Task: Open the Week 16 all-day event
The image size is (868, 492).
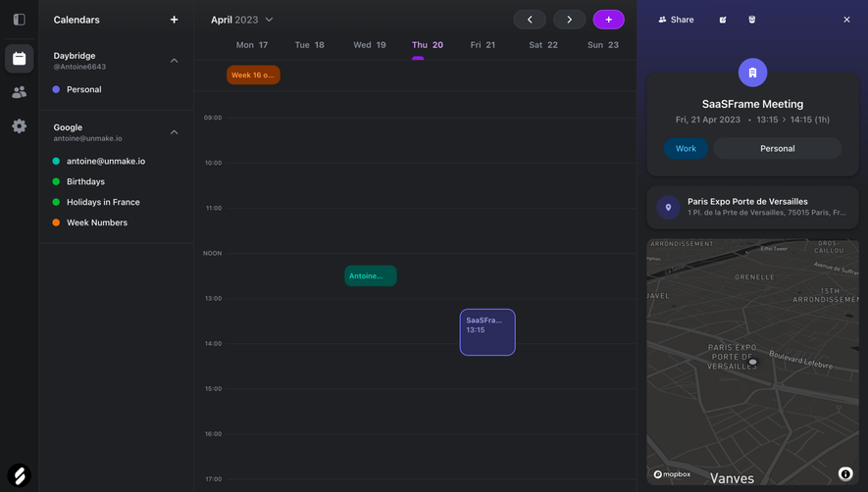Action: pyautogui.click(x=253, y=74)
